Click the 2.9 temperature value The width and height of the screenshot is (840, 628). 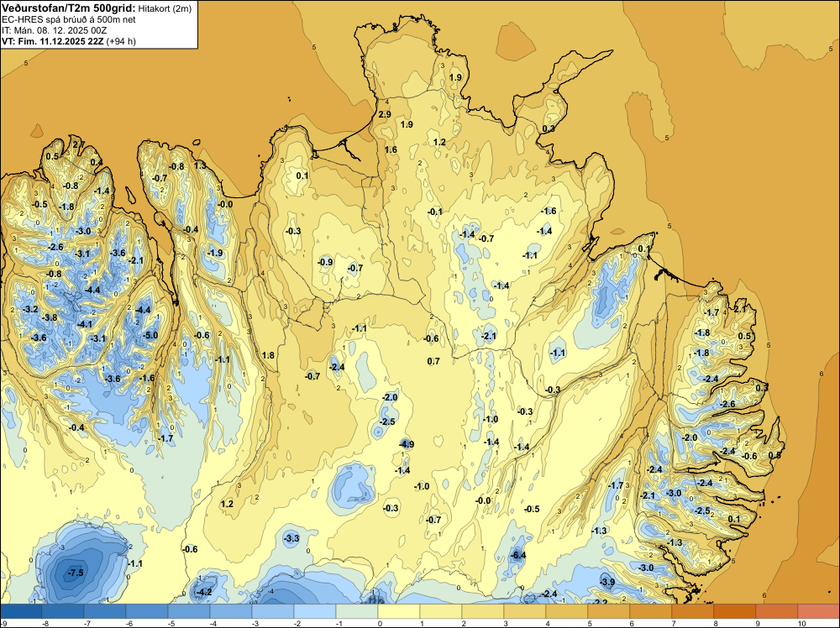(385, 114)
